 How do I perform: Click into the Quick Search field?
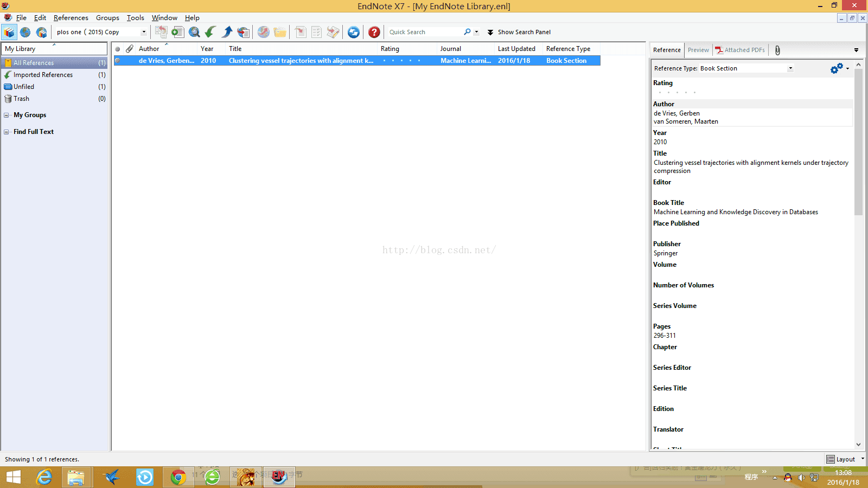(x=425, y=32)
